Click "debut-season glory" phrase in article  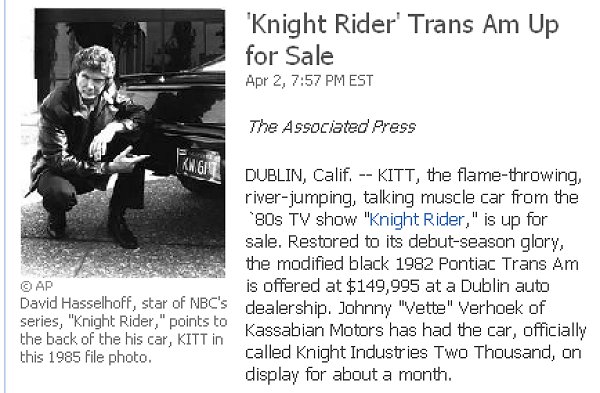click(486, 242)
